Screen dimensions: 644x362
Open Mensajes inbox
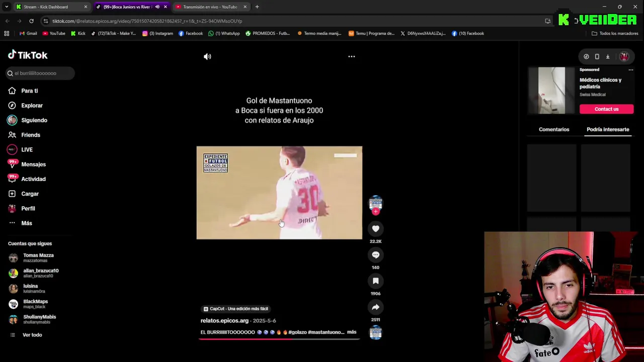(x=33, y=164)
